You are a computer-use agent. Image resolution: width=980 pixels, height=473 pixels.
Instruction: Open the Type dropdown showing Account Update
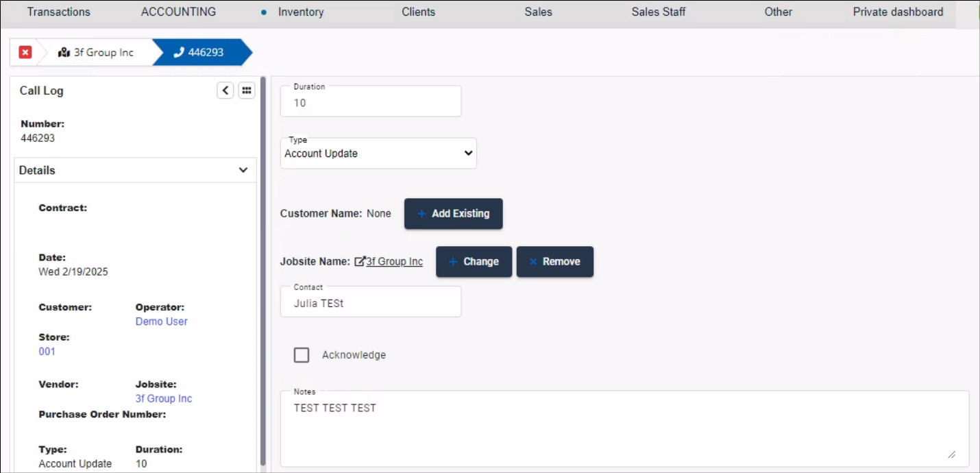click(x=378, y=154)
